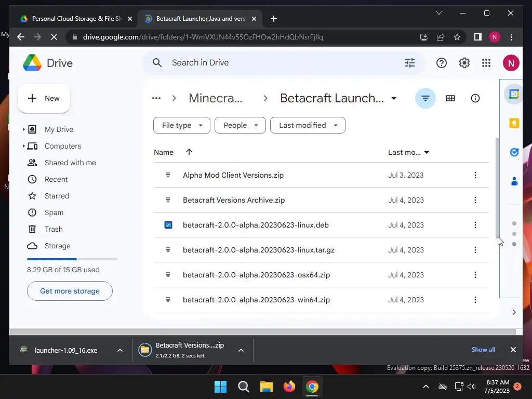Screen dimensions: 532x399
Task: Open Shared with me section
Action: click(70, 163)
